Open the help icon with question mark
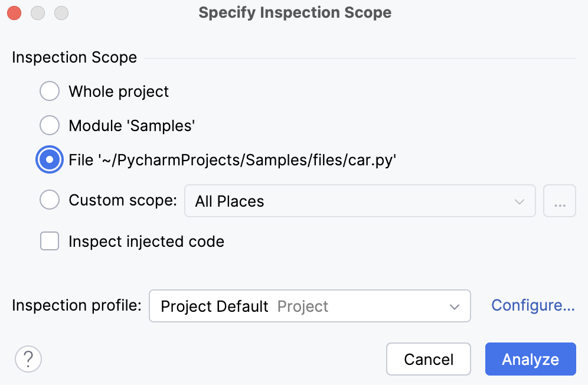588x385 pixels. point(28,358)
